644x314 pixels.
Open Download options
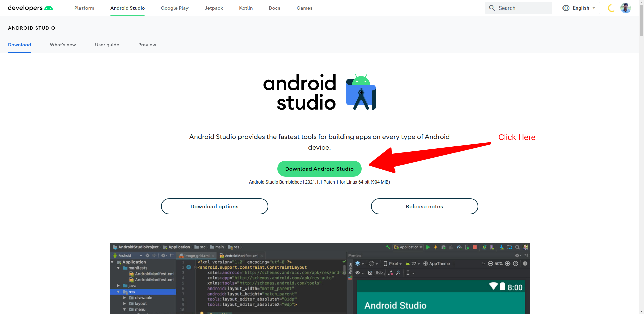tap(215, 206)
